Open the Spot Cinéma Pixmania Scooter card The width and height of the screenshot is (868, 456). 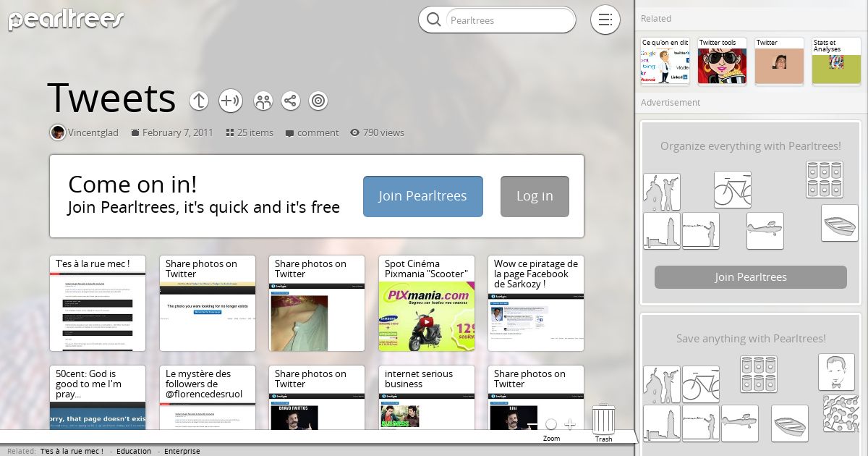(427, 303)
